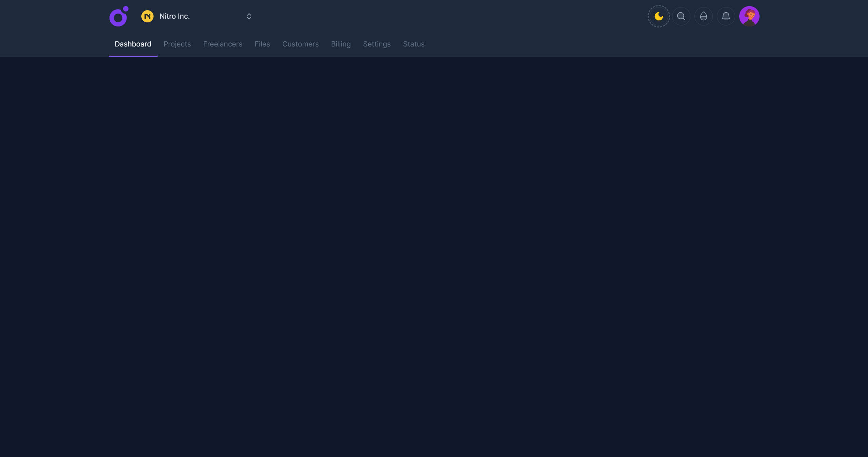Click the purple app logo
Image resolution: width=868 pixels, height=457 pixels.
pyautogui.click(x=118, y=16)
